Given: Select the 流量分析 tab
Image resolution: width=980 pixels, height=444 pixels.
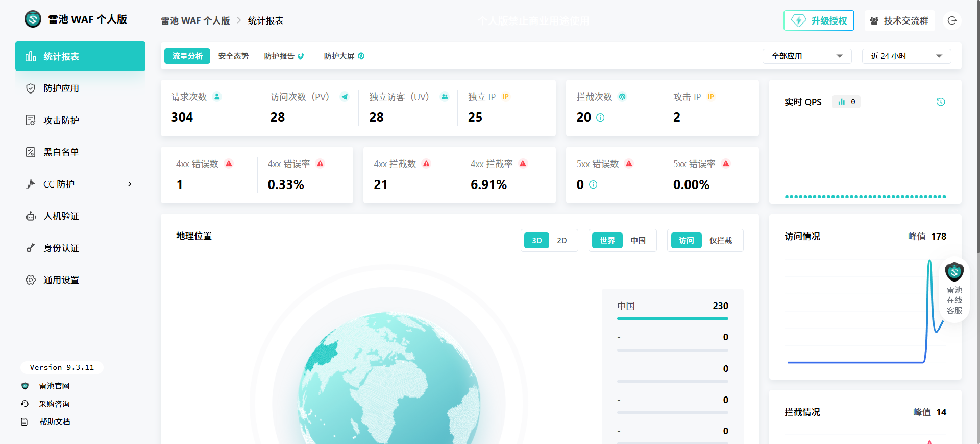Looking at the screenshot, I should point(187,56).
